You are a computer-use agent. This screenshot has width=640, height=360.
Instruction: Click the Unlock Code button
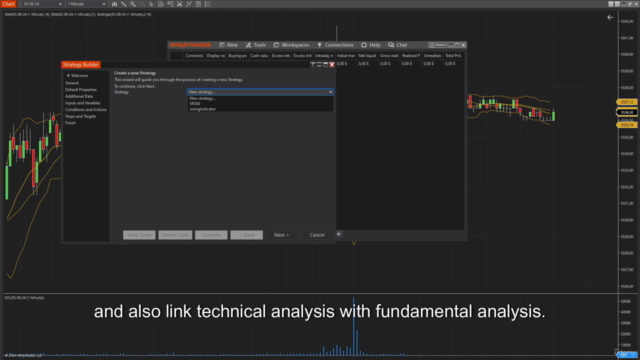(175, 235)
